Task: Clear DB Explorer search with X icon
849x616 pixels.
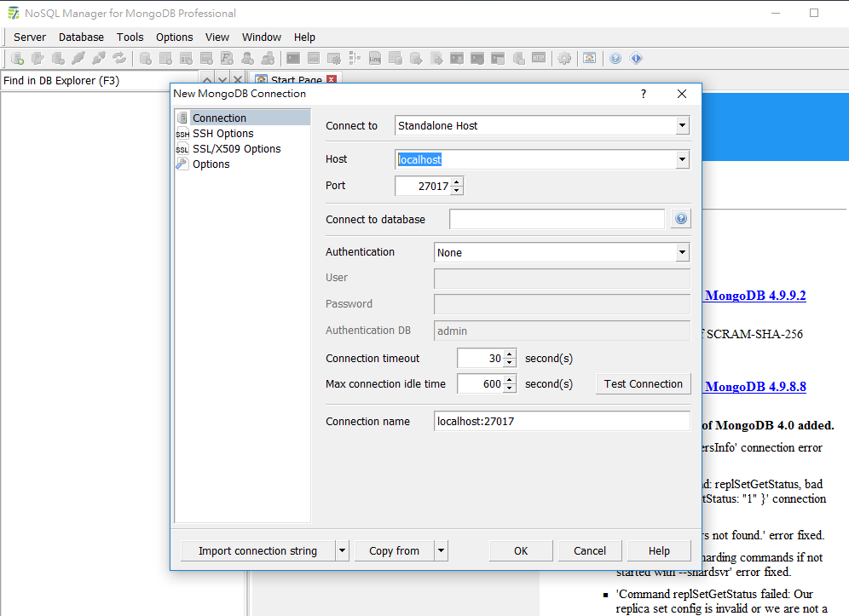Action: coord(237,80)
